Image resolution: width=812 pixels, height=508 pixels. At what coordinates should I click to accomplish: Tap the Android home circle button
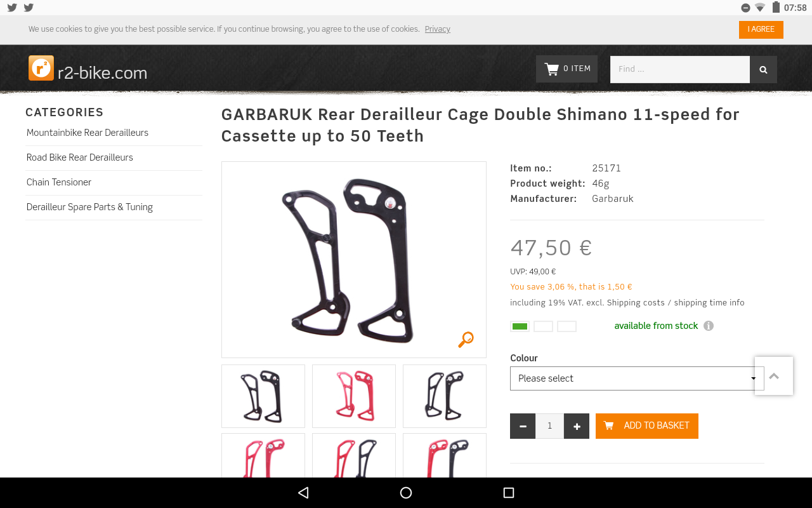pyautogui.click(x=406, y=493)
